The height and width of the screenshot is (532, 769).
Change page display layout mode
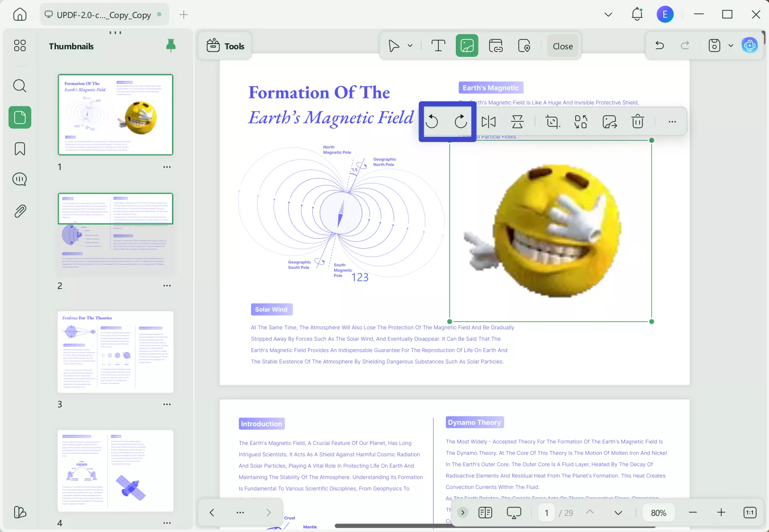point(485,513)
